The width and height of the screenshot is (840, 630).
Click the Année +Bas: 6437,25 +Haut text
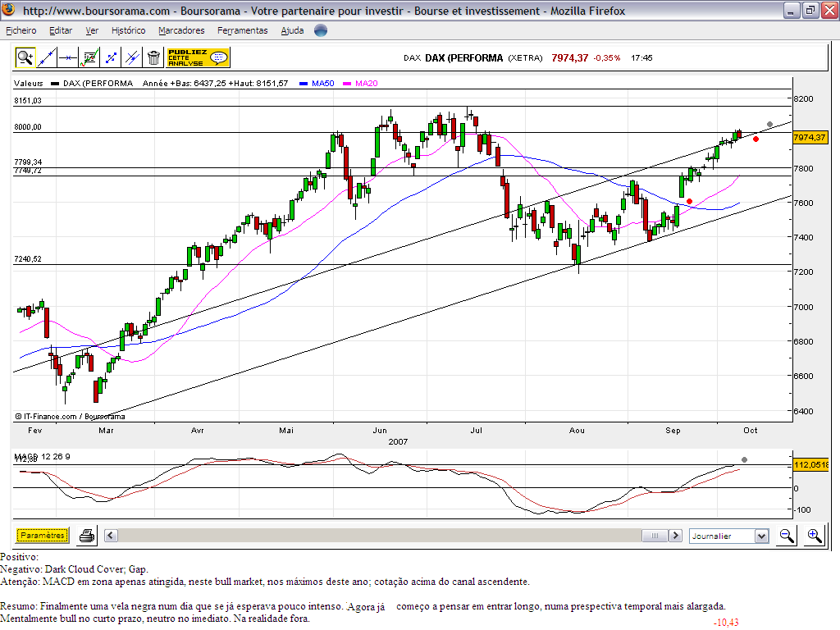tap(216, 83)
